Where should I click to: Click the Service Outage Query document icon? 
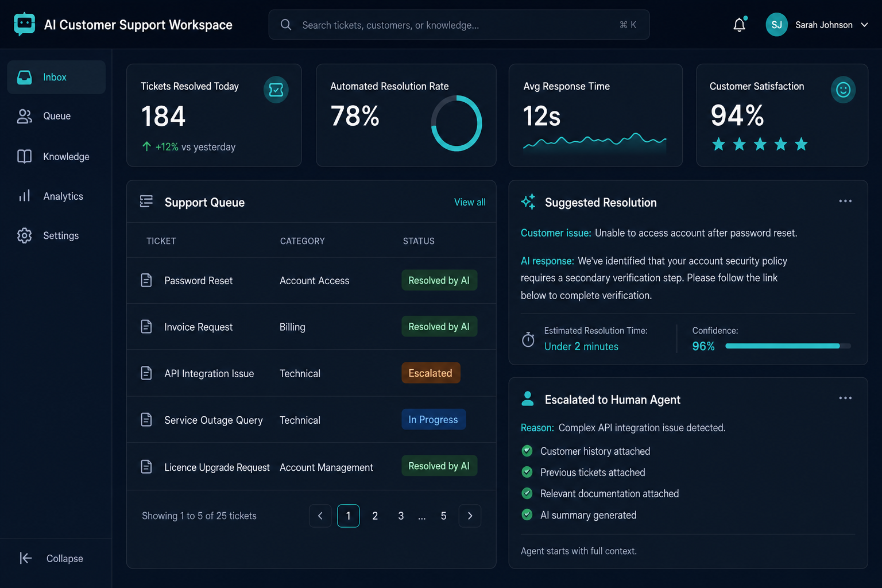click(x=146, y=420)
